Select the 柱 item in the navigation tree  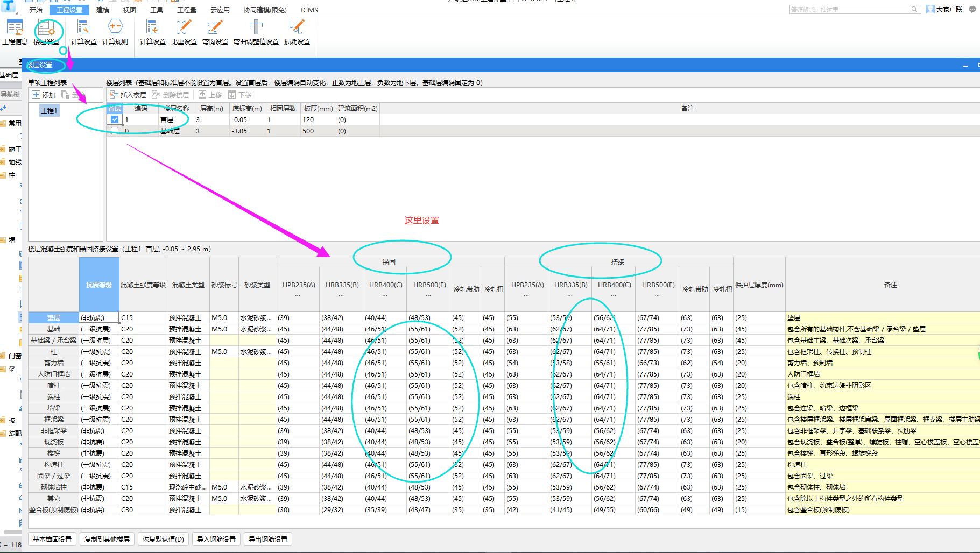click(x=12, y=175)
